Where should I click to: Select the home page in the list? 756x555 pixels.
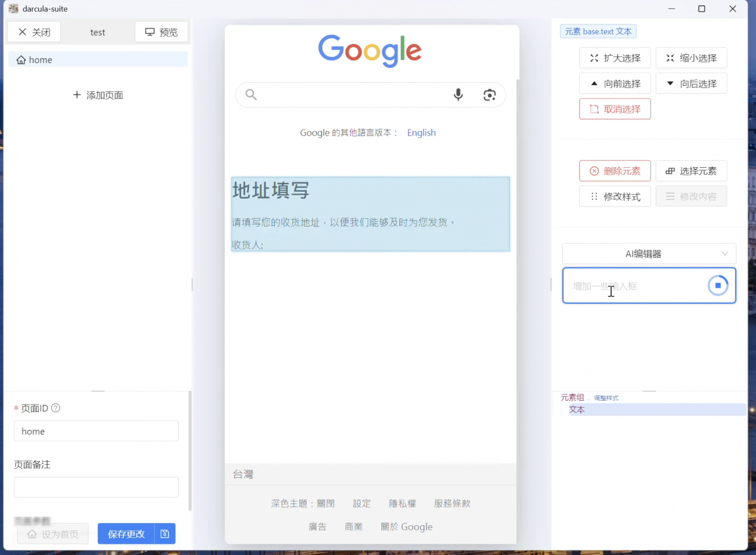98,60
